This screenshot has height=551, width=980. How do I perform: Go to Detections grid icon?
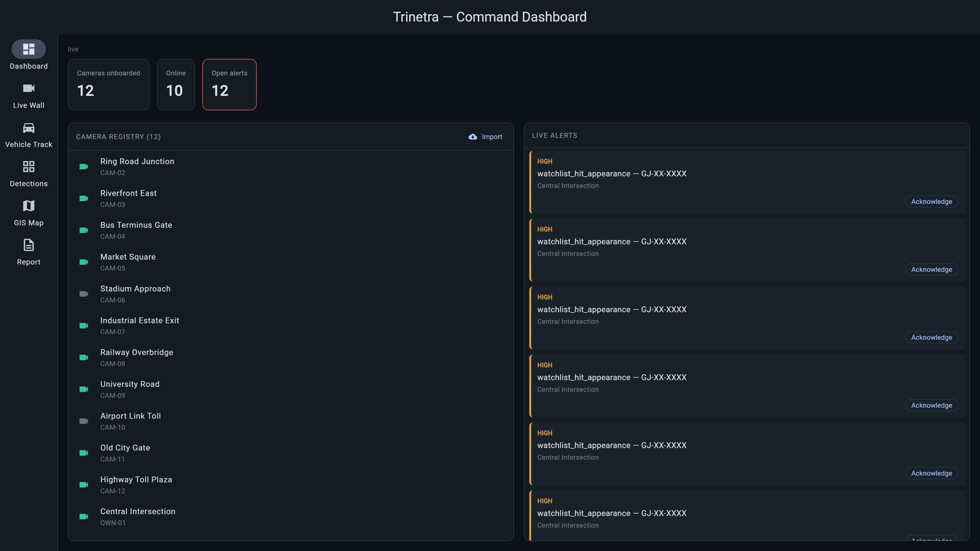tap(29, 167)
